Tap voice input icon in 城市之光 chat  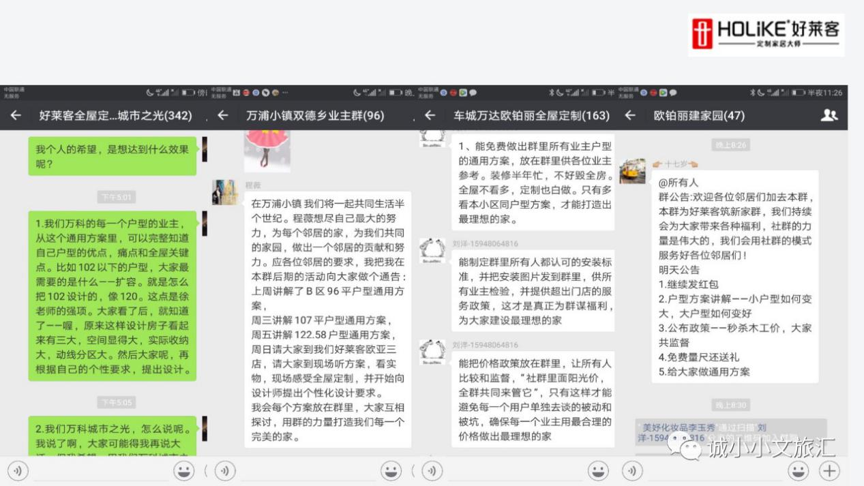click(x=18, y=471)
